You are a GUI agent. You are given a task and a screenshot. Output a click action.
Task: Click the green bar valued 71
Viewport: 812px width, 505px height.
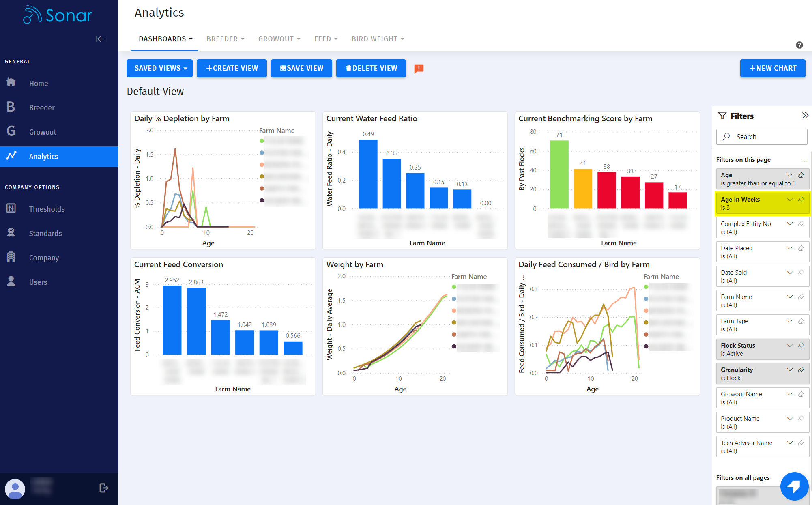click(x=559, y=175)
